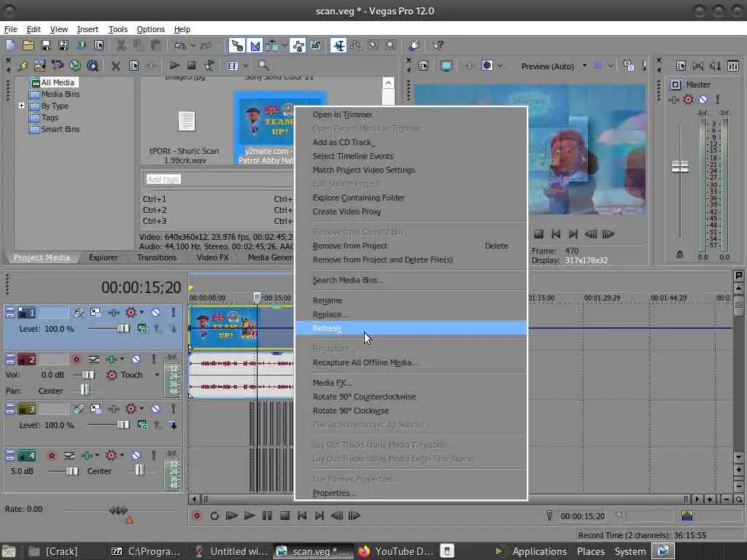The image size is (747, 560).
Task: Click the Preview on External Monitor icon
Action: point(446,66)
